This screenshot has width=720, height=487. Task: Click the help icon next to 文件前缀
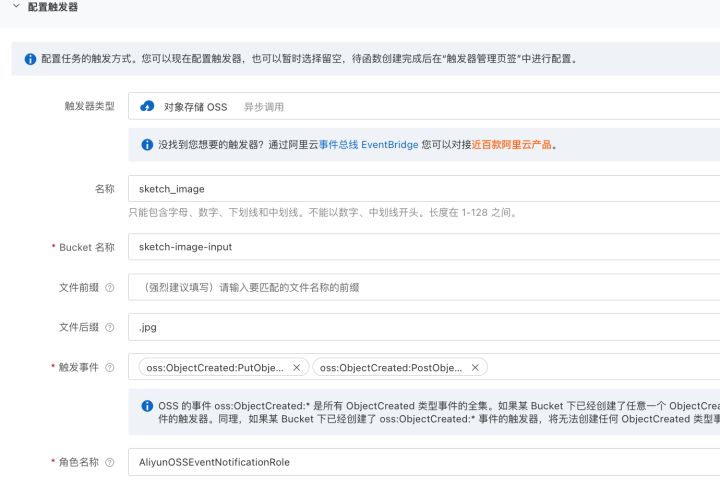[x=110, y=288]
